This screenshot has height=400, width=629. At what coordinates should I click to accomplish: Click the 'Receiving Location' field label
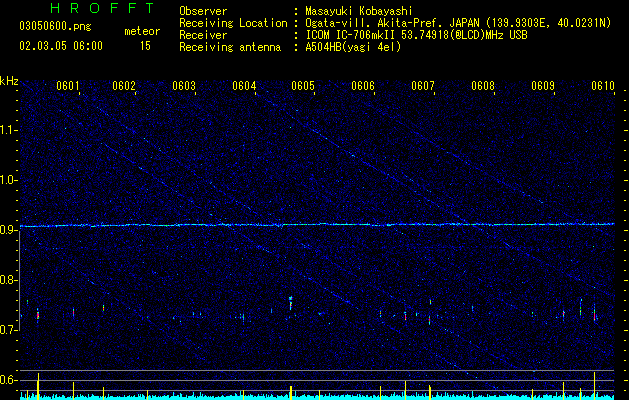[233, 23]
